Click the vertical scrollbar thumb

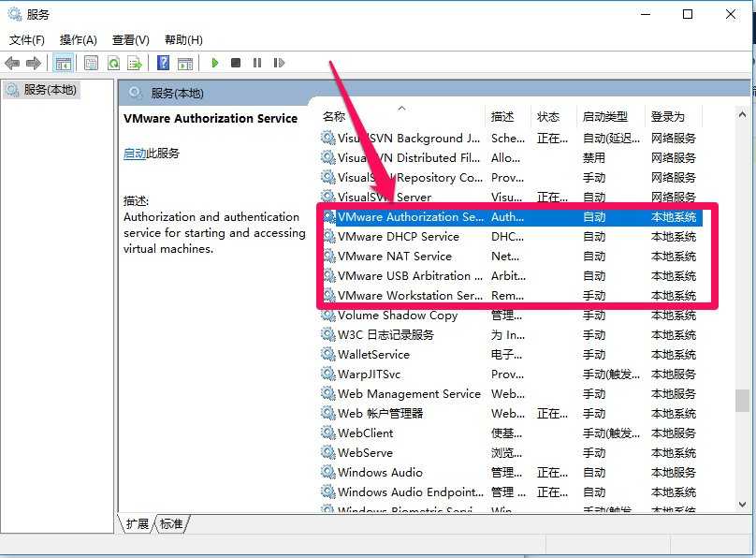tap(742, 401)
